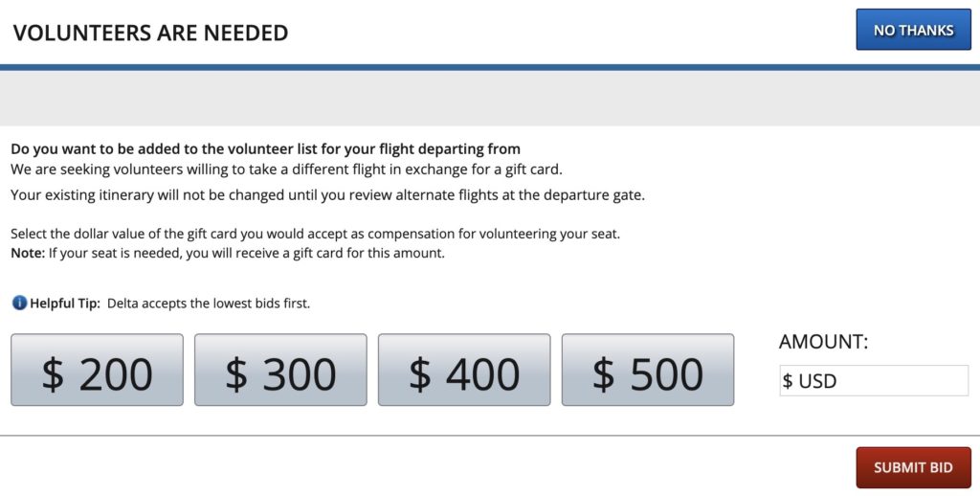Select the $ 500 bid button
Viewport: 980px width, 496px height.
[648, 370]
